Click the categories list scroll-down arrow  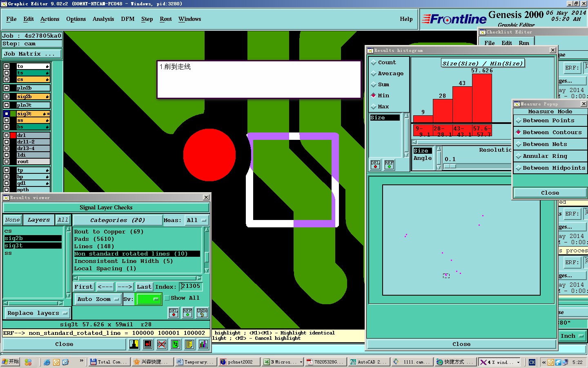pos(207,271)
